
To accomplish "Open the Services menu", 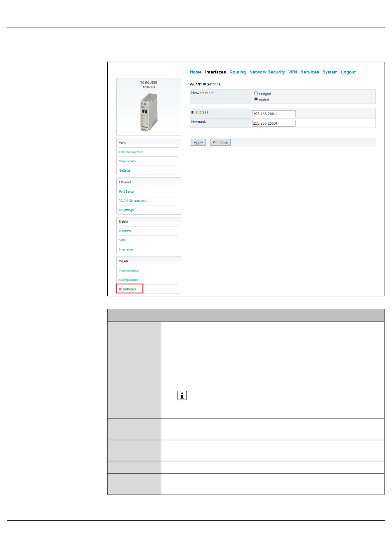I will pos(309,72).
